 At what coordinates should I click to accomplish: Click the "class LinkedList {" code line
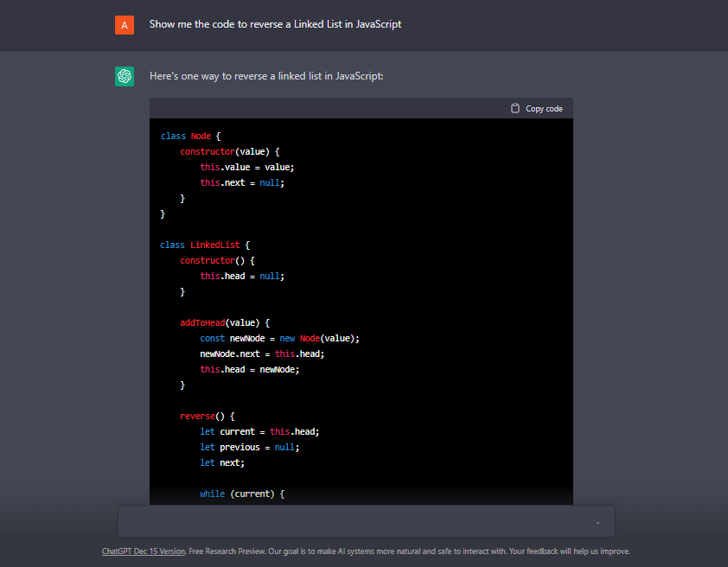(204, 245)
